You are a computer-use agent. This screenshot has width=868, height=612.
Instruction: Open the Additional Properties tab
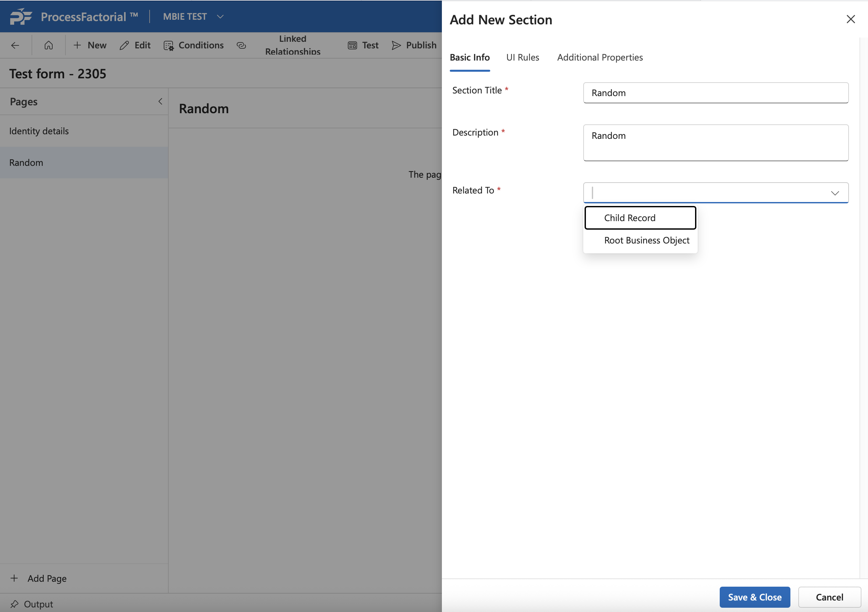[600, 58]
